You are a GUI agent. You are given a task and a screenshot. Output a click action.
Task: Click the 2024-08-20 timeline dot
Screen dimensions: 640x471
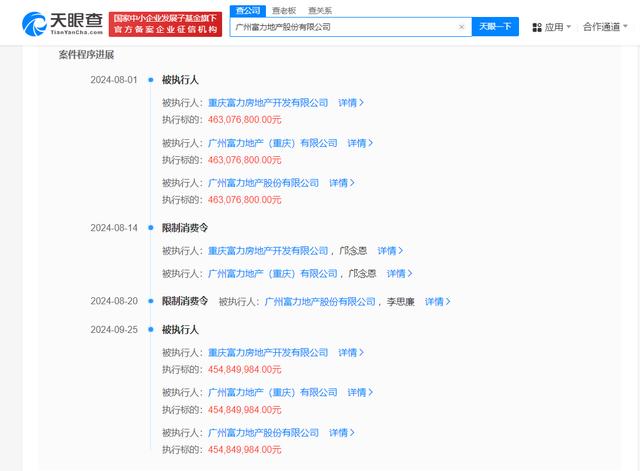coord(151,301)
